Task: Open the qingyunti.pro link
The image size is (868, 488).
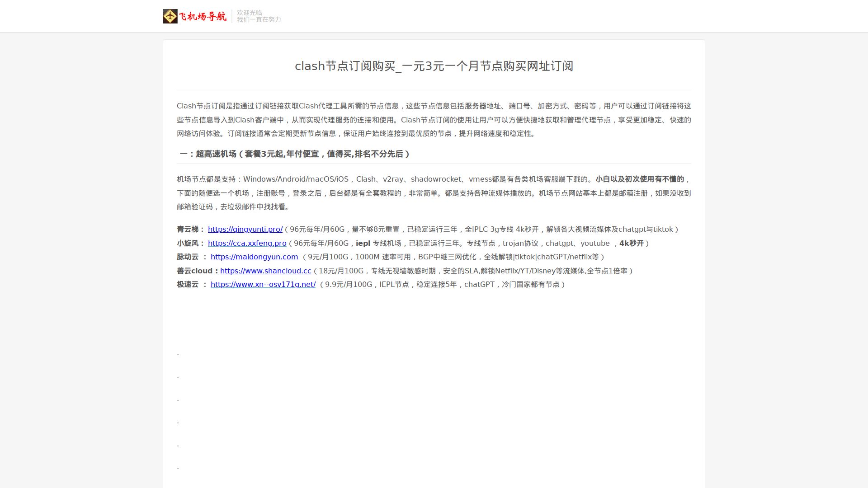Action: point(245,230)
